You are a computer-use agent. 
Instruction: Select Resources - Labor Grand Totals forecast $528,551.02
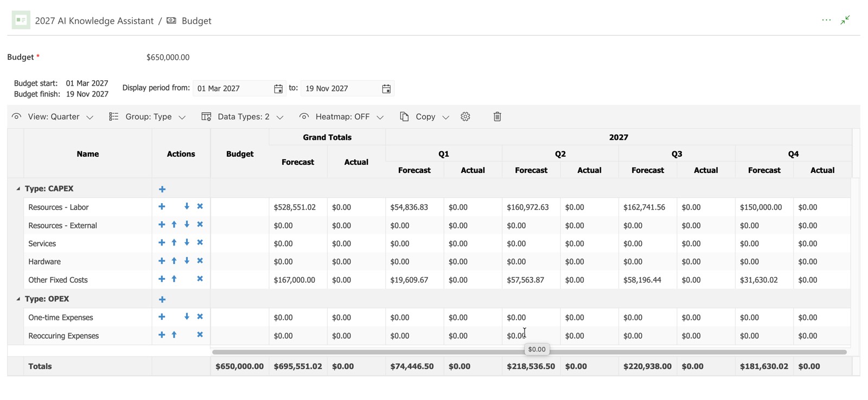click(295, 207)
